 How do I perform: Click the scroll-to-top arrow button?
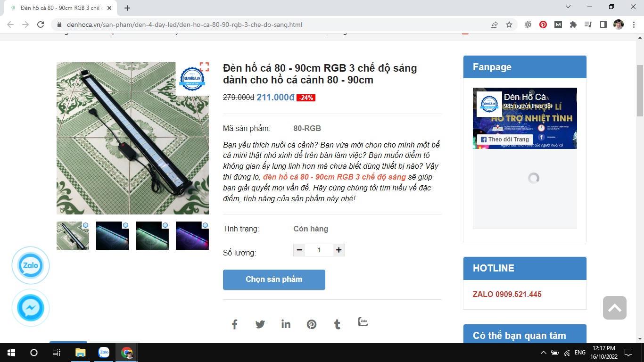(x=614, y=308)
